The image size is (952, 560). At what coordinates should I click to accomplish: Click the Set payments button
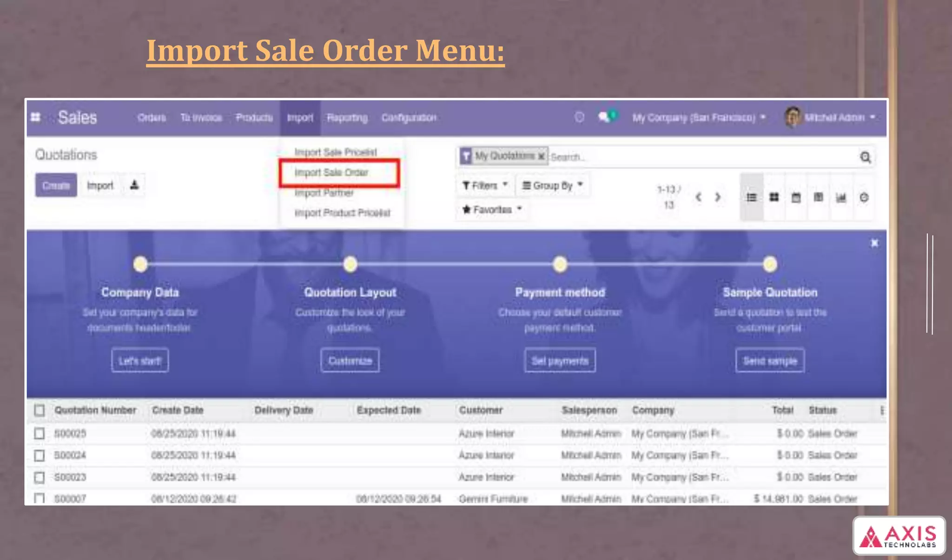pyautogui.click(x=560, y=361)
